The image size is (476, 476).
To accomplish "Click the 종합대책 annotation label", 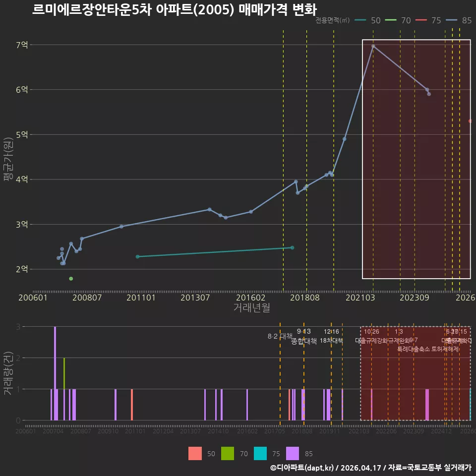I will 303,341.
